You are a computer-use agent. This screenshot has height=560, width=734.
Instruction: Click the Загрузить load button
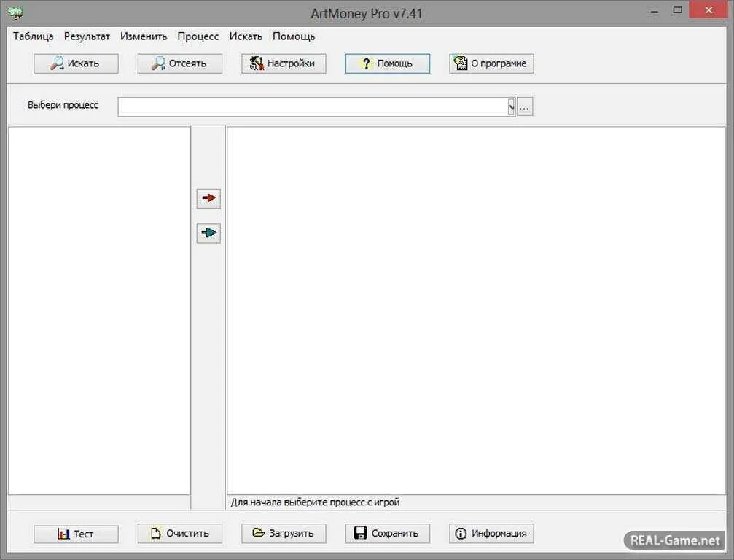click(284, 534)
